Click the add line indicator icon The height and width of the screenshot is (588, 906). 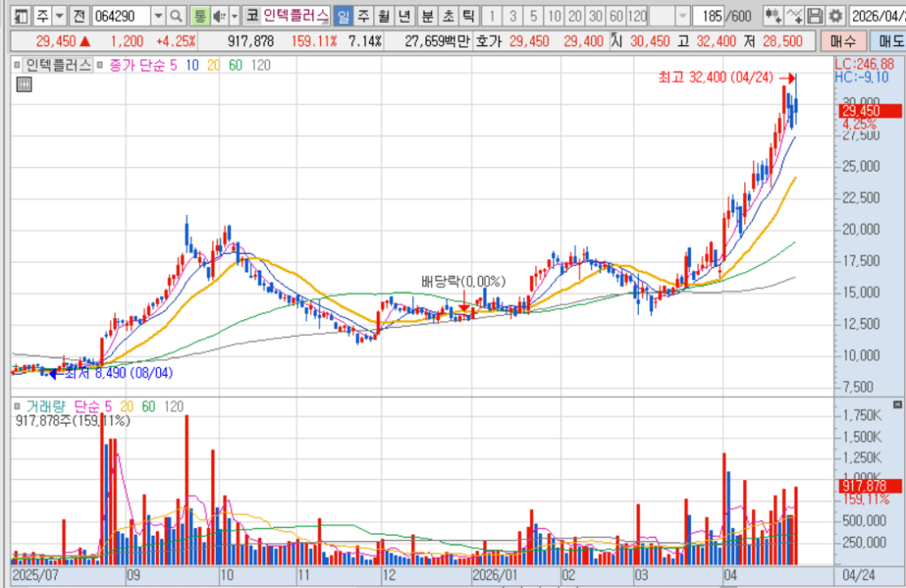[794, 16]
